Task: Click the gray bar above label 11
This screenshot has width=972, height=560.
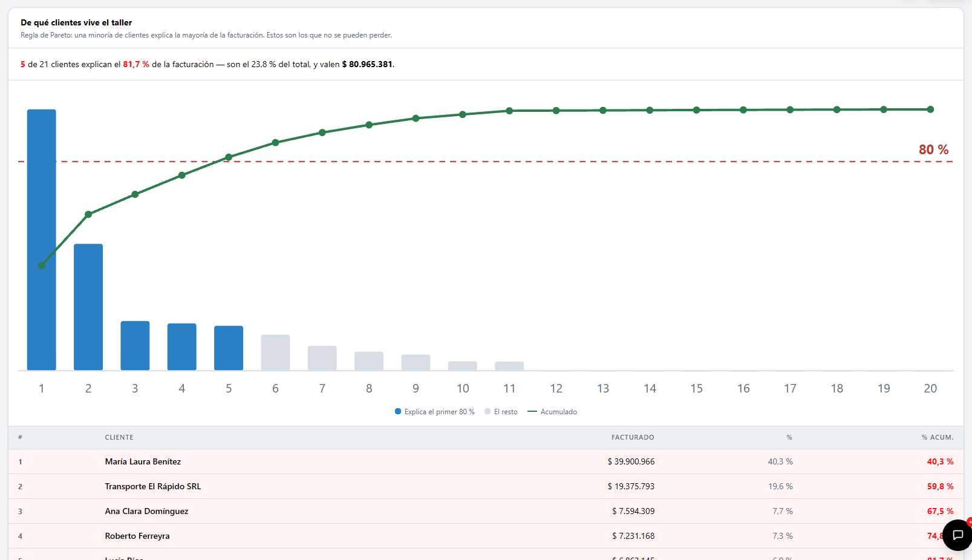Action: [x=509, y=366]
